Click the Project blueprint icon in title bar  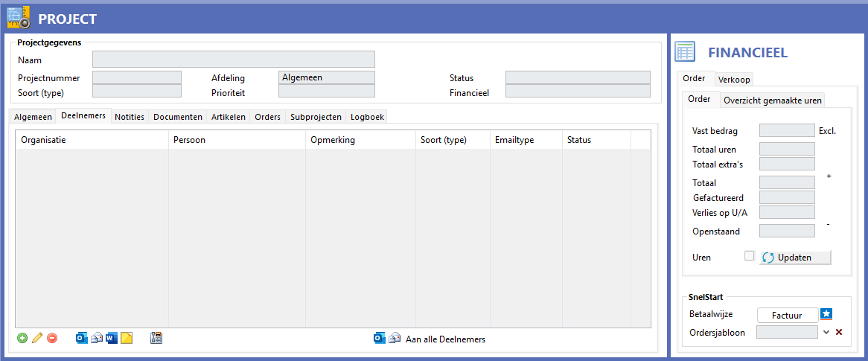pyautogui.click(x=19, y=17)
